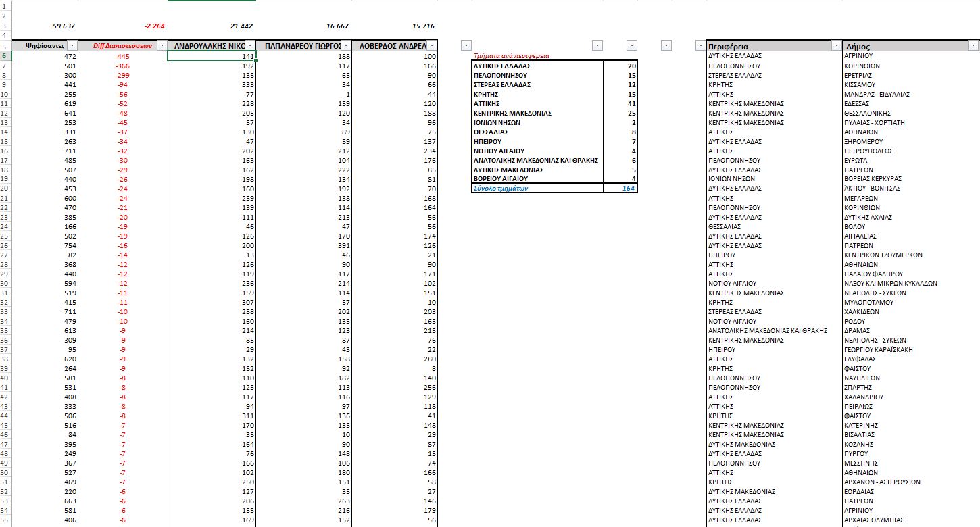Select the red total cell -2.264
This screenshot has width=980, height=527.
click(x=155, y=26)
